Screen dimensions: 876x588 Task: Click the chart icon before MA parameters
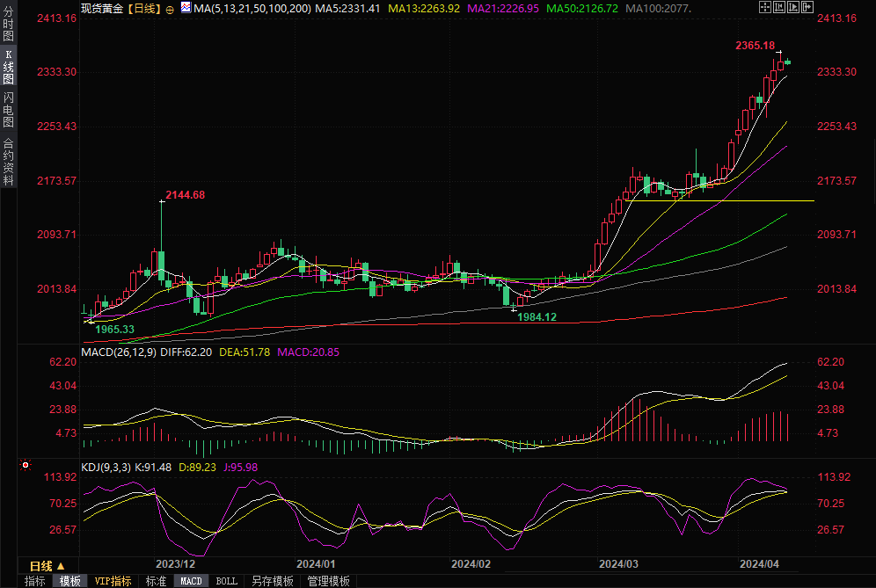(x=186, y=8)
